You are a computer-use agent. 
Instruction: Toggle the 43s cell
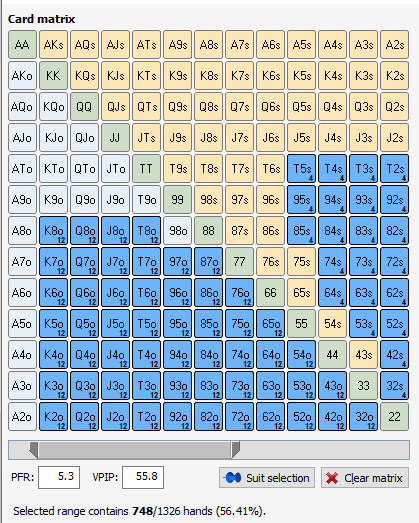coord(364,355)
